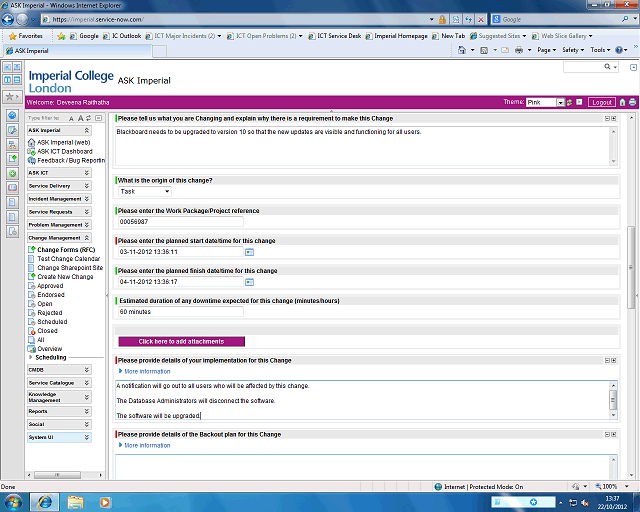The width and height of the screenshot is (640, 512).
Task: Open calendar picker for planned start date
Action: (x=249, y=252)
